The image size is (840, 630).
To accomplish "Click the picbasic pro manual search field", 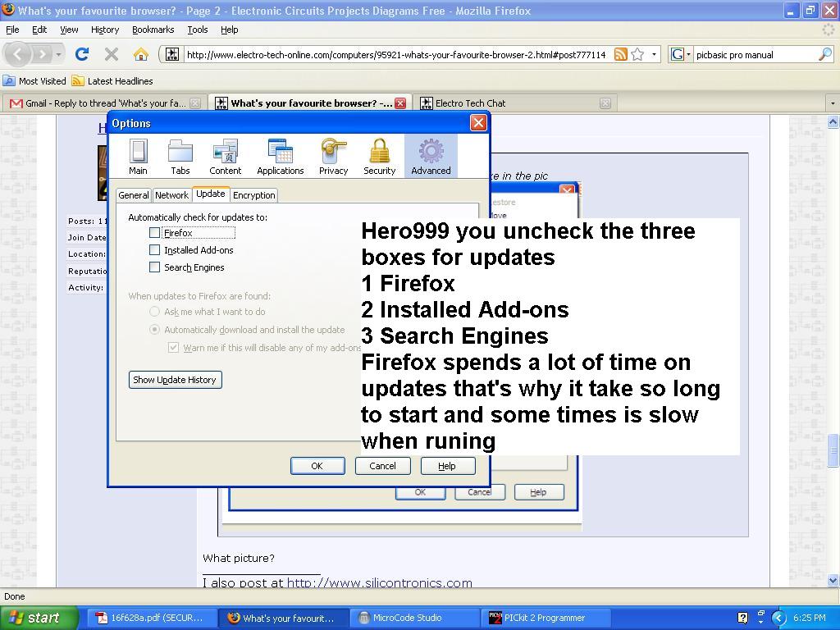I will 755,54.
